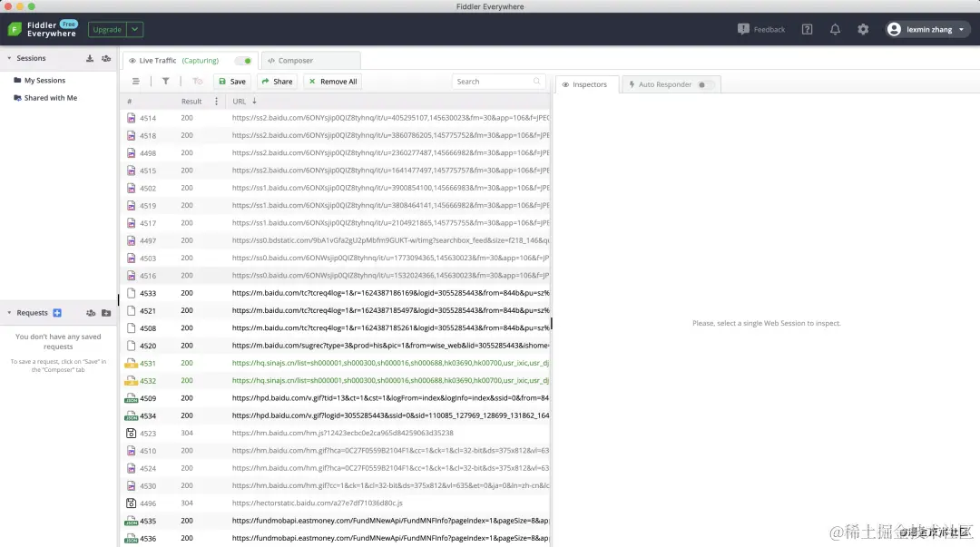Click the Fiddler Everywhere logo icon
This screenshot has width=980, height=547.
[x=15, y=29]
